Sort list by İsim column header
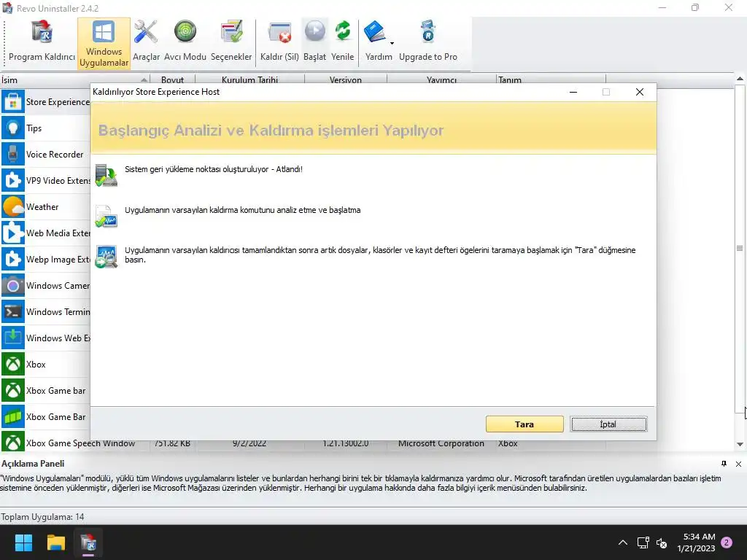Screen dimensions: 747x560 [x=75, y=79]
